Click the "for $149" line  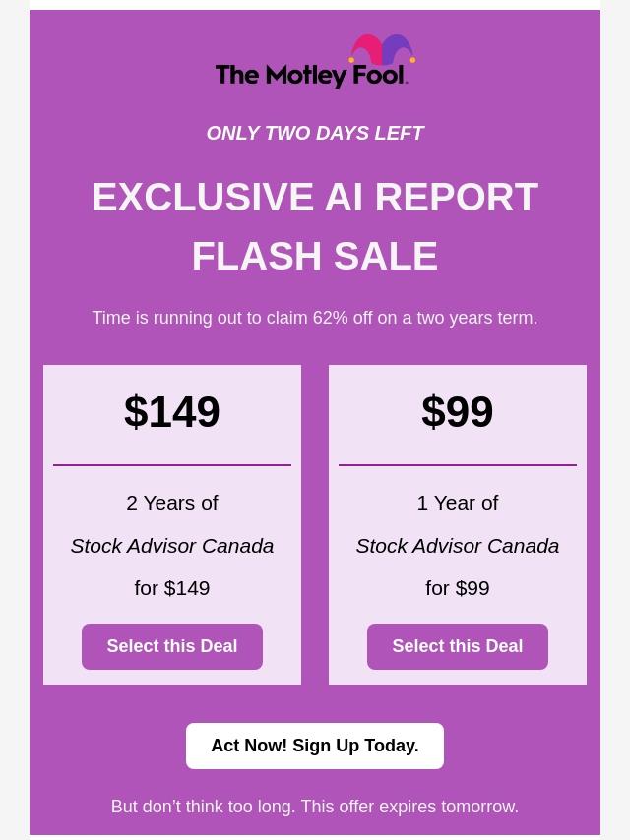(x=172, y=588)
